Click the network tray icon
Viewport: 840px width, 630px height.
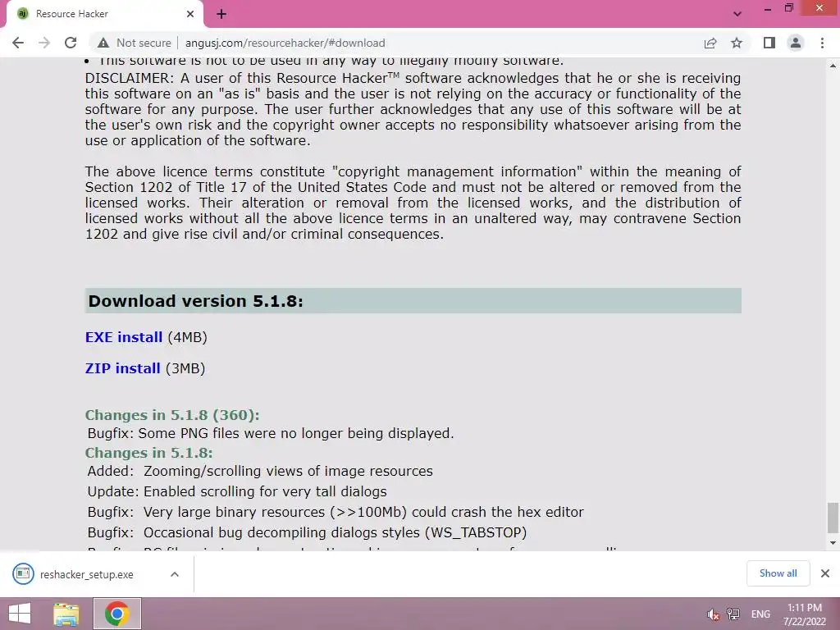[x=733, y=614]
